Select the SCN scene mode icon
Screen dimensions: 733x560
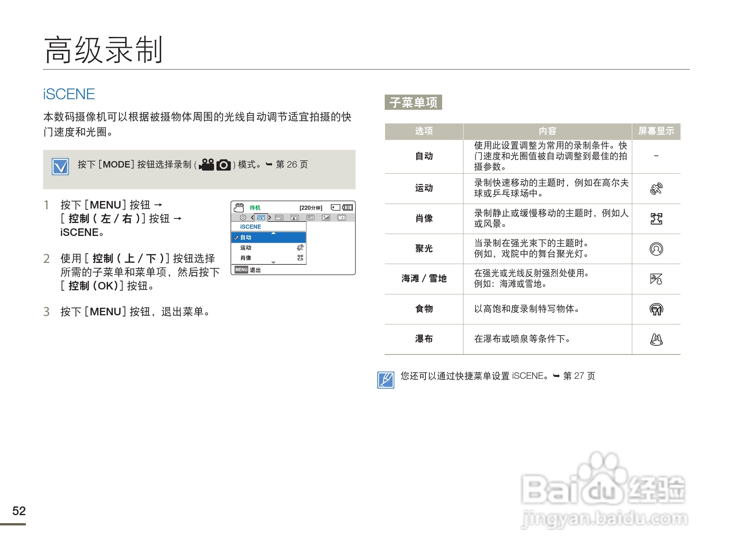coord(261,218)
